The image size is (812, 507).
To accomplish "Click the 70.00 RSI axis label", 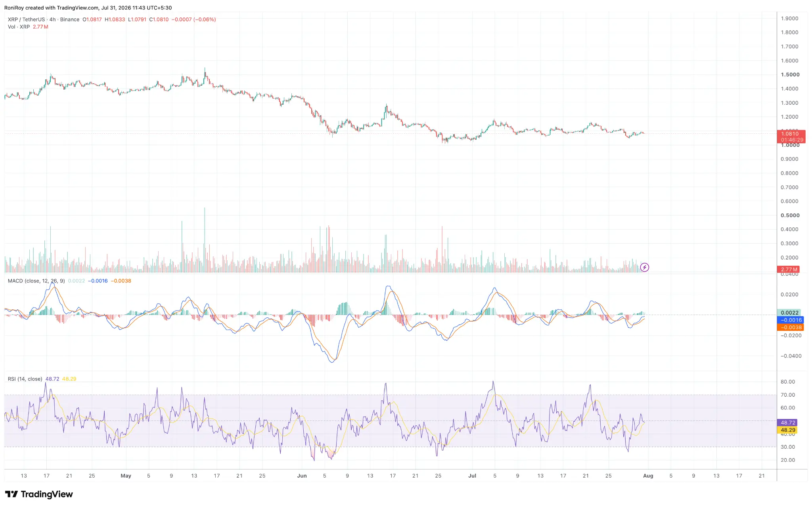I will 788,395.
